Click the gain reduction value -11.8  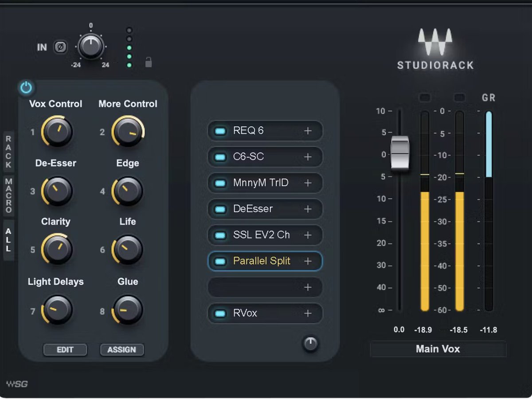489,330
